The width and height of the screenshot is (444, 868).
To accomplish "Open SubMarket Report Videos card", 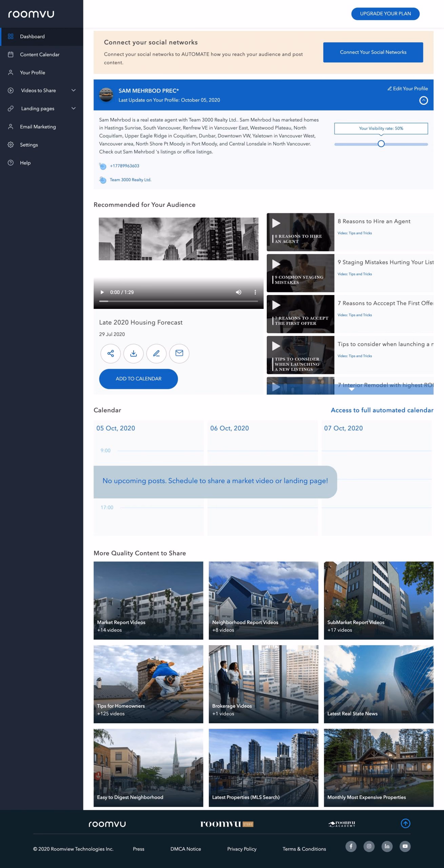I will (x=379, y=600).
